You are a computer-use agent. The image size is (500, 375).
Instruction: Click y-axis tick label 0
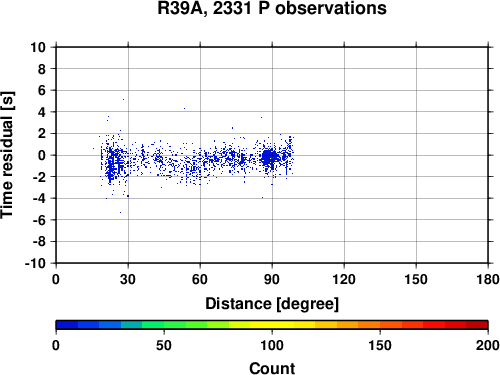(42, 155)
